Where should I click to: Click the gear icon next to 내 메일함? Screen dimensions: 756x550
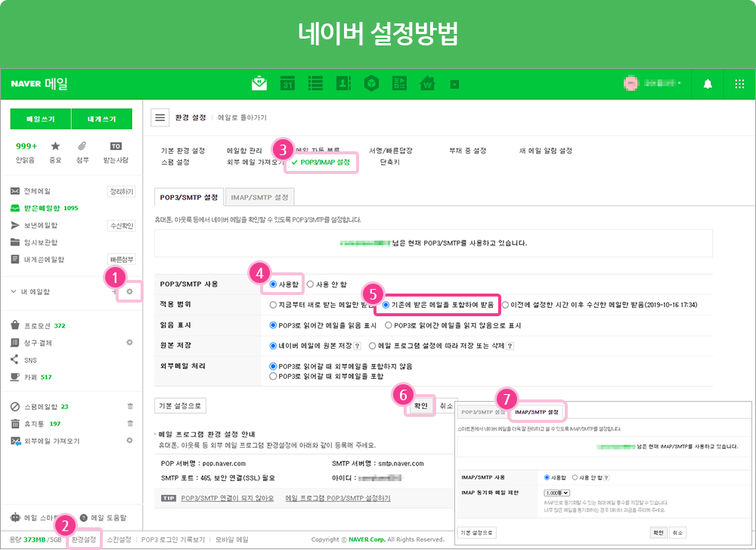pyautogui.click(x=129, y=291)
